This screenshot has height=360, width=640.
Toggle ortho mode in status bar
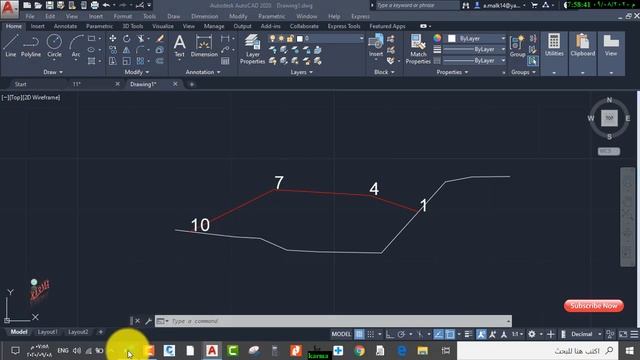[x=390, y=334]
